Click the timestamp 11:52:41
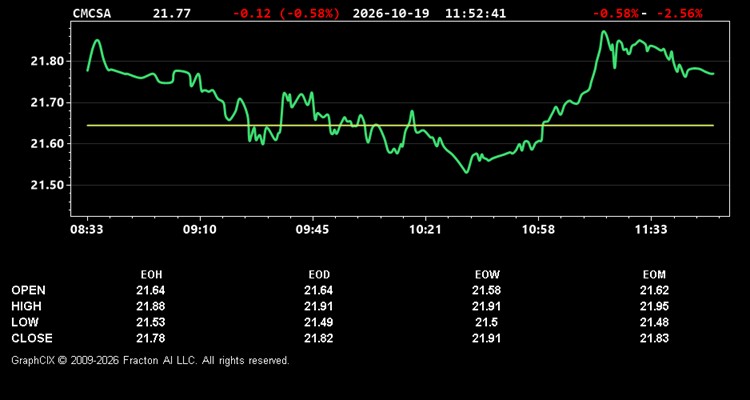This screenshot has height=400, width=750. pyautogui.click(x=475, y=13)
